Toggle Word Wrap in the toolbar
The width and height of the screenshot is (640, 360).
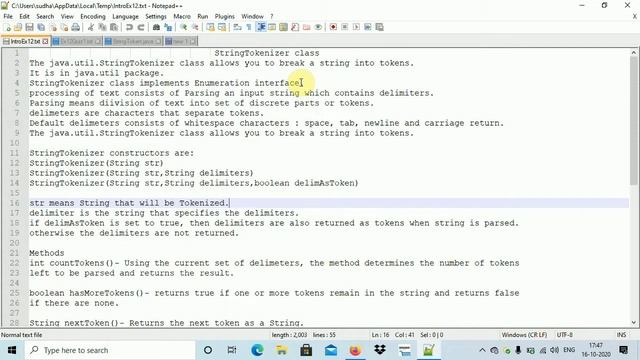coord(237,27)
